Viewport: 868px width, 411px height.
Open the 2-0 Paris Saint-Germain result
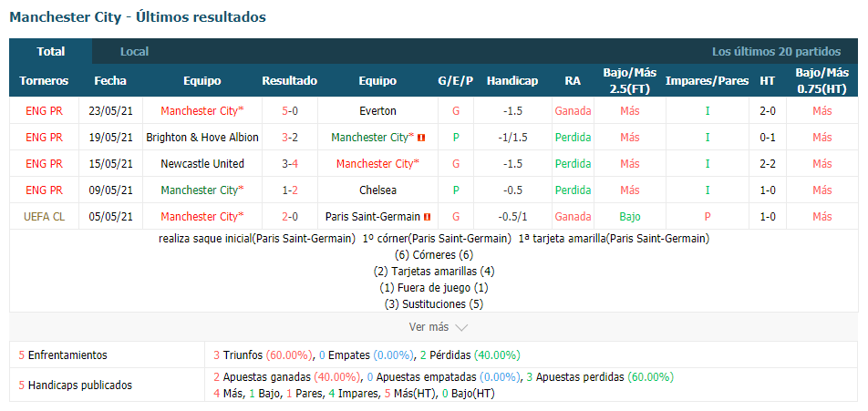pyautogui.click(x=290, y=217)
